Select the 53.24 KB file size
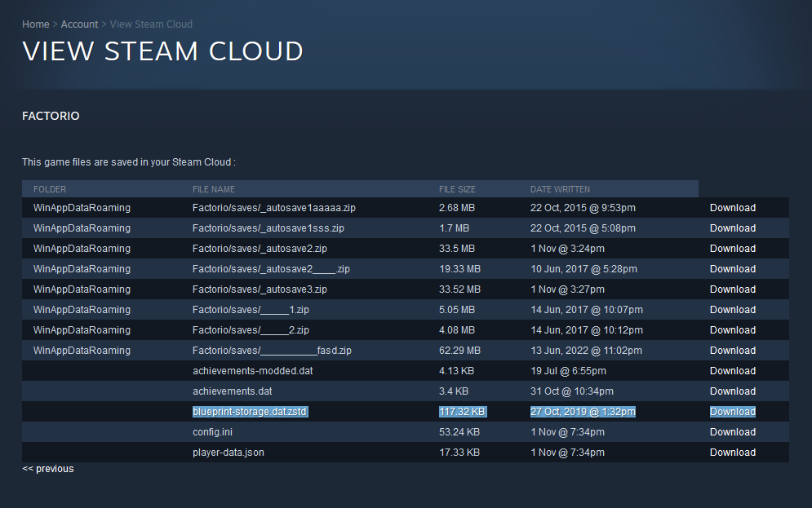 (459, 432)
